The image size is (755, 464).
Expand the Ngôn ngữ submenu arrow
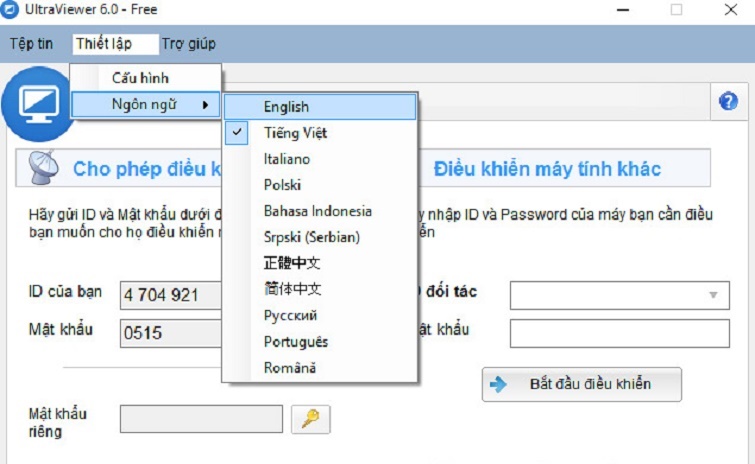click(205, 104)
